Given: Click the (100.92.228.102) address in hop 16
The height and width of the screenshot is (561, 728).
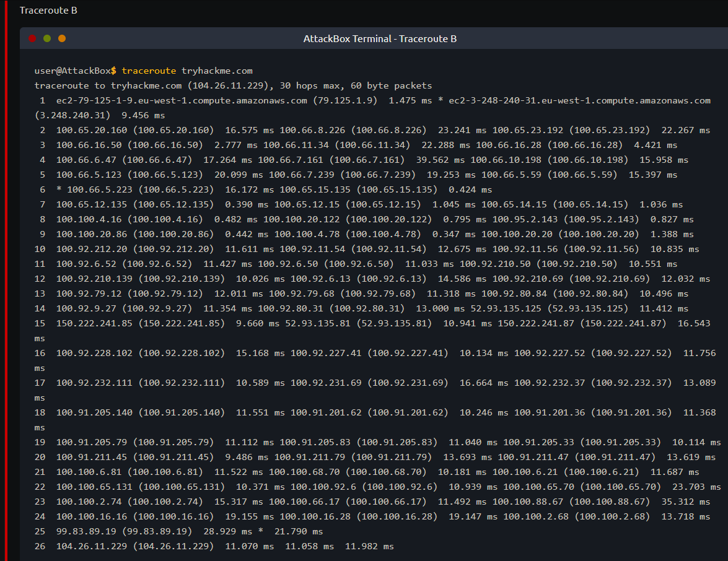Looking at the screenshot, I should [182, 353].
